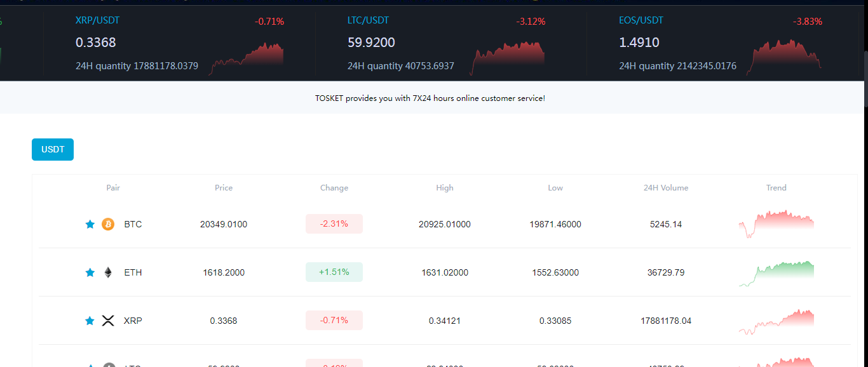The width and height of the screenshot is (868, 367).
Task: Click the BTC -2.31% change badge
Action: pos(334,224)
